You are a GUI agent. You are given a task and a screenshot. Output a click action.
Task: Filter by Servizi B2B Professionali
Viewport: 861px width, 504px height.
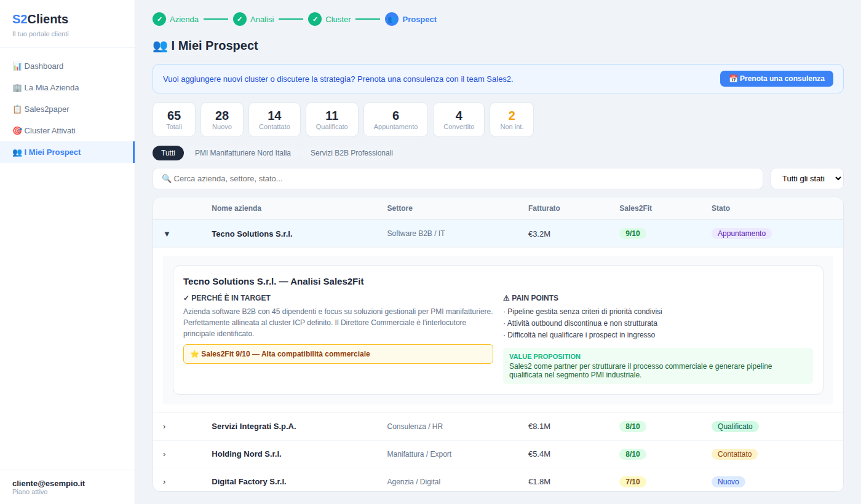352,153
